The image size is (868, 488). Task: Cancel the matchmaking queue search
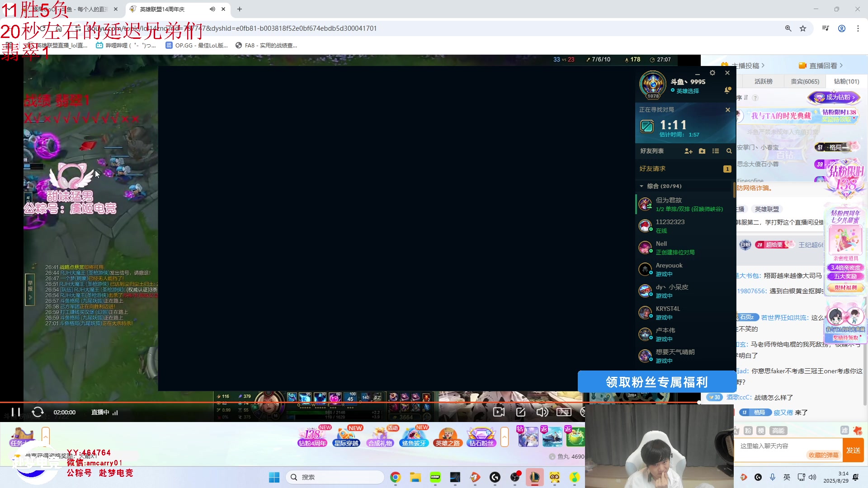pyautogui.click(x=728, y=110)
